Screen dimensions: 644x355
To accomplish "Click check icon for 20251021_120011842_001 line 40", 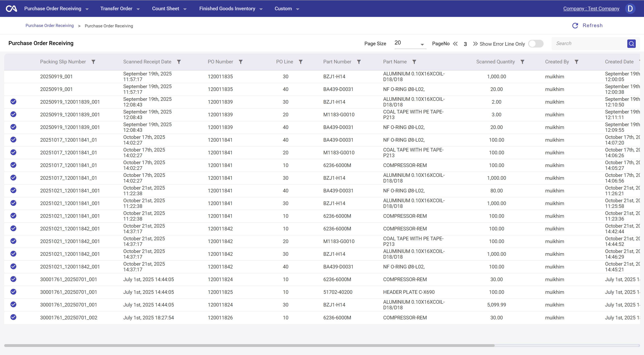I will 13,266.
